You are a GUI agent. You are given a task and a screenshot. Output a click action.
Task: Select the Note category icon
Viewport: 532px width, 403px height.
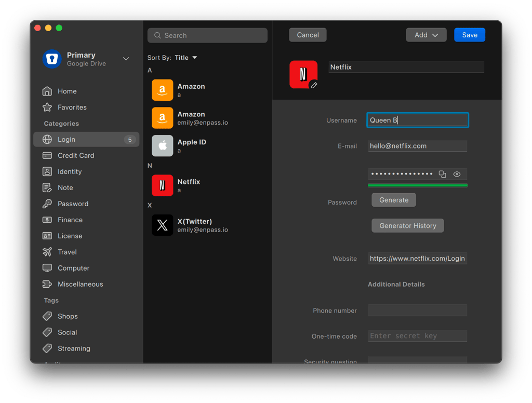47,187
